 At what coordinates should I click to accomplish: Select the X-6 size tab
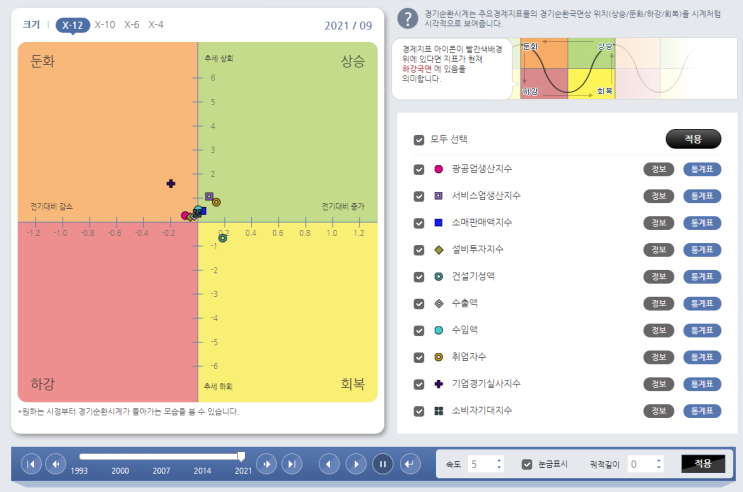pos(132,25)
